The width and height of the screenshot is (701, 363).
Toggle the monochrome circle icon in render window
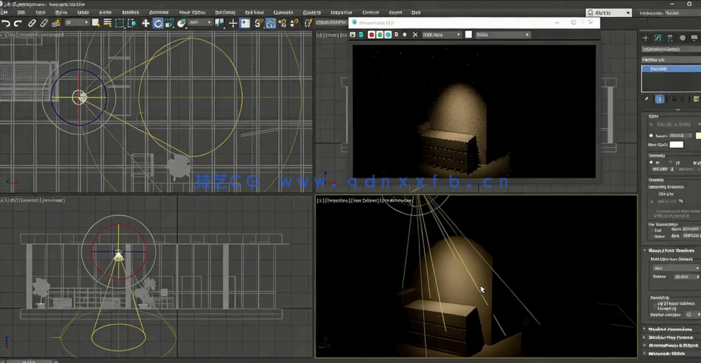pyautogui.click(x=405, y=34)
